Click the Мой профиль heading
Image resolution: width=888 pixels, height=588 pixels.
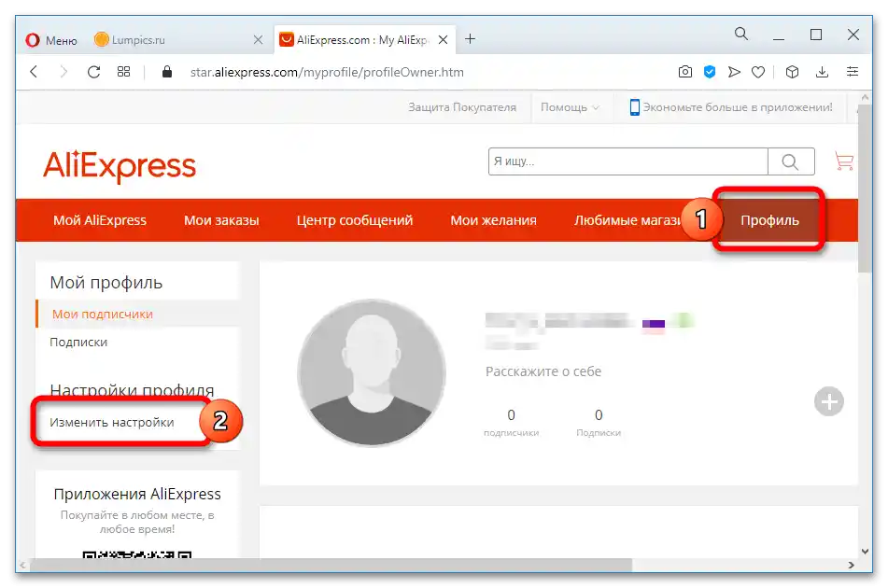click(x=106, y=283)
